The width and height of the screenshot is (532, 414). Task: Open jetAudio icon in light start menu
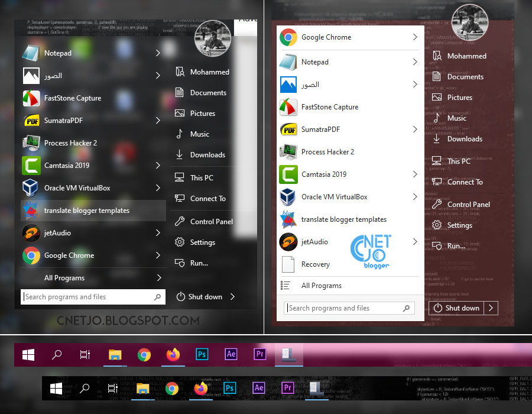288,242
